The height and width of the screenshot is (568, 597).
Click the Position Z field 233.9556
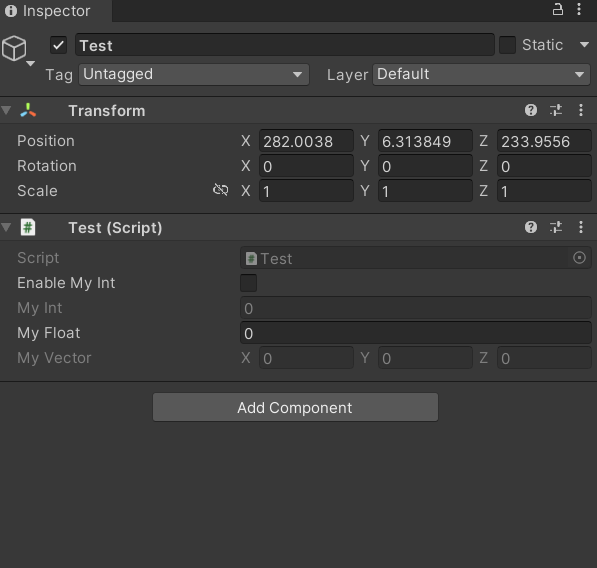(544, 141)
